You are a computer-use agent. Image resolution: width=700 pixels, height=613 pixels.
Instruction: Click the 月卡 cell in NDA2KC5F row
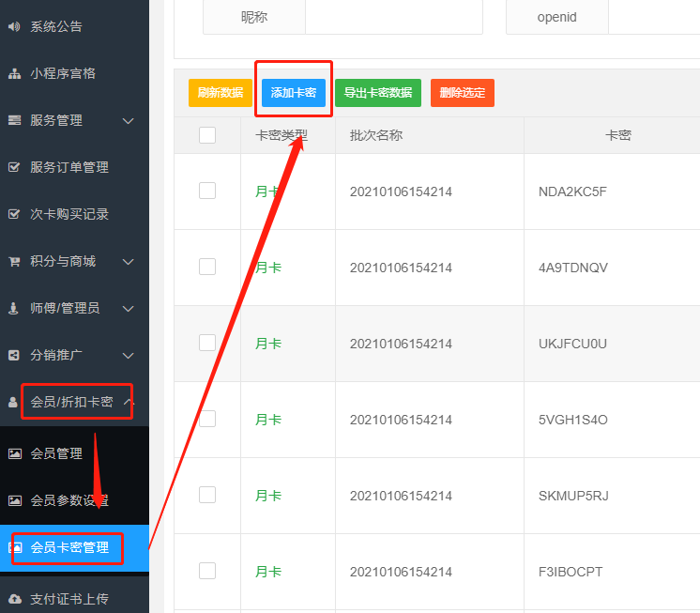point(267,192)
